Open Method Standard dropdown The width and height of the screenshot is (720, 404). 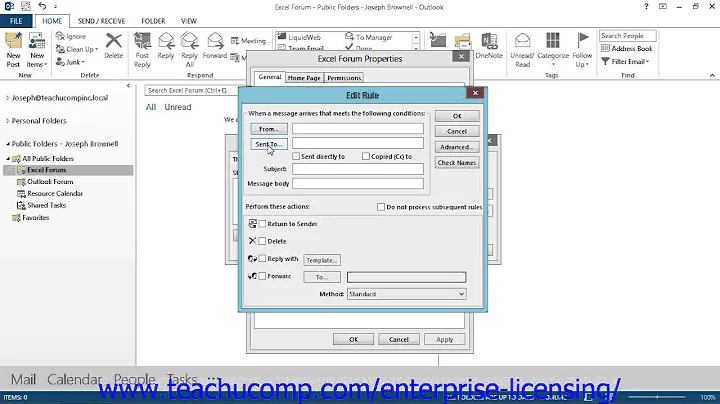[x=407, y=294]
